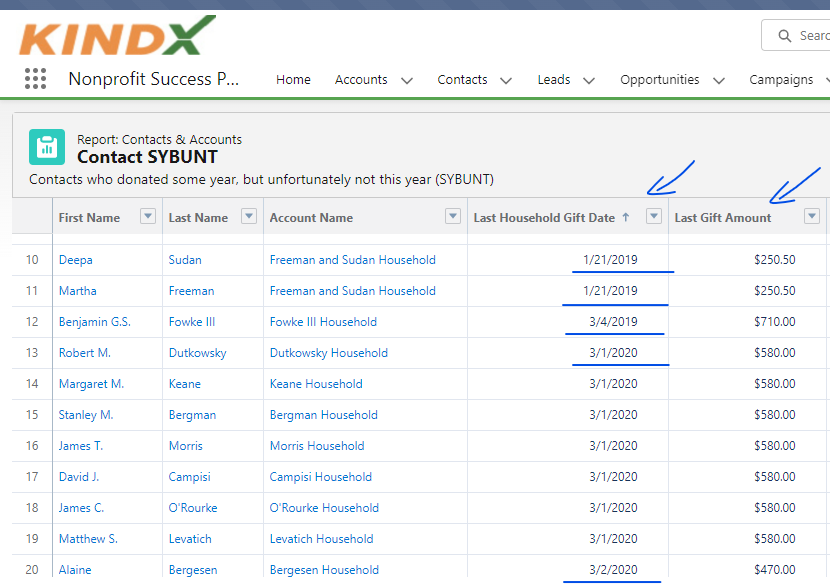Image resolution: width=830 pixels, height=584 pixels.
Task: Expand the Accounts tab chevron
Action: [x=406, y=80]
